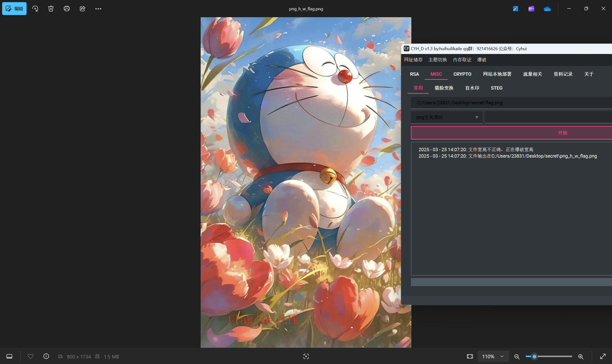Image resolution: width=612 pixels, height=364 pixels.
Task: Switch to the 盲水印 sub-tab
Action: pyautogui.click(x=472, y=88)
